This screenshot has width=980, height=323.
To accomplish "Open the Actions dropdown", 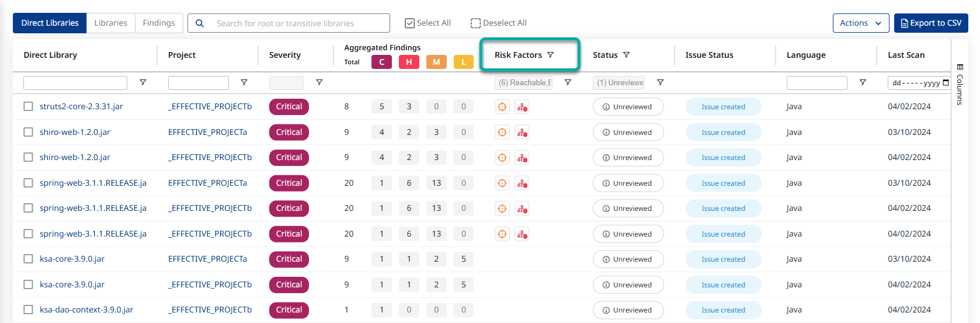I will coord(860,23).
